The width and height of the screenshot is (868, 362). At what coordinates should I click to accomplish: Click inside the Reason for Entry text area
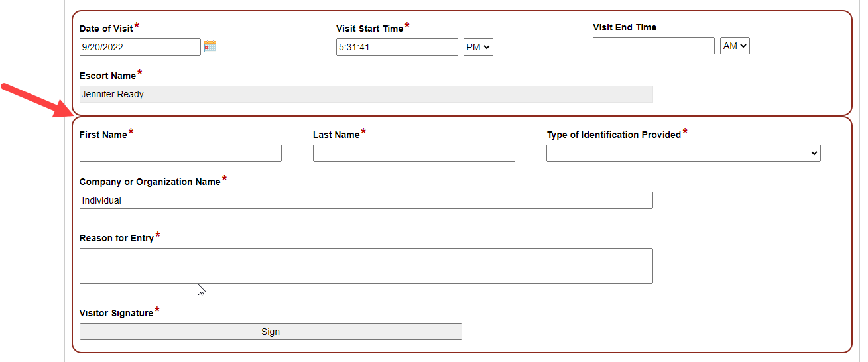(365, 266)
